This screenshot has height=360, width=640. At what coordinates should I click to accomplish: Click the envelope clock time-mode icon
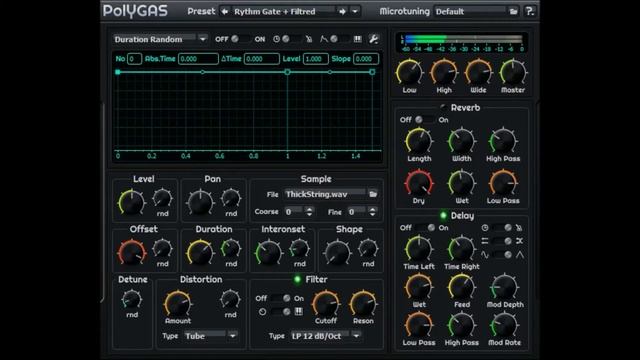276,39
